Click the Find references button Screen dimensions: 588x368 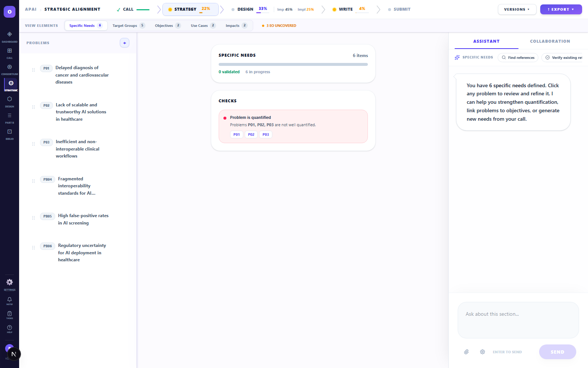[x=518, y=58]
